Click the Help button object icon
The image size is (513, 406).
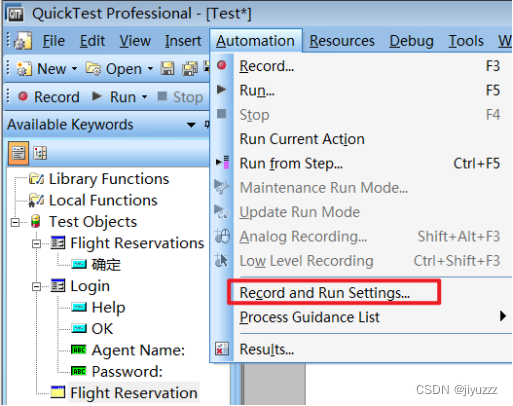pyautogui.click(x=79, y=307)
